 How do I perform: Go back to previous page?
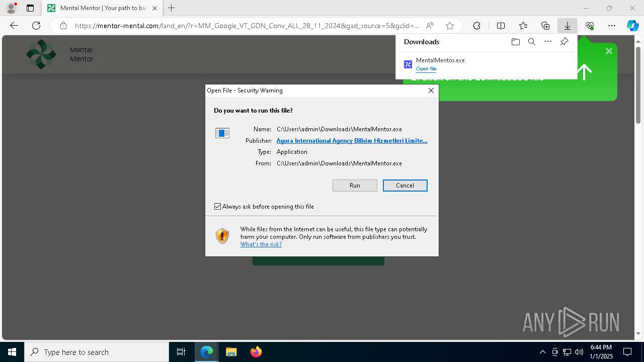[14, 26]
